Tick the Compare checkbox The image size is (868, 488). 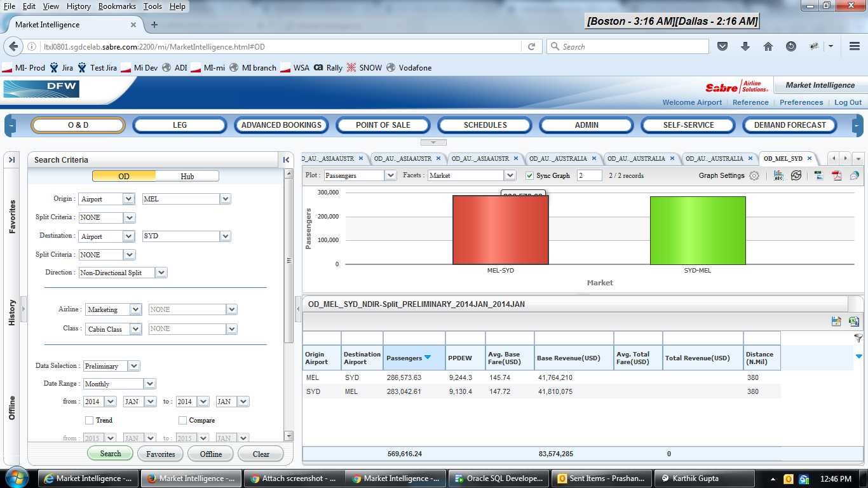coord(183,420)
